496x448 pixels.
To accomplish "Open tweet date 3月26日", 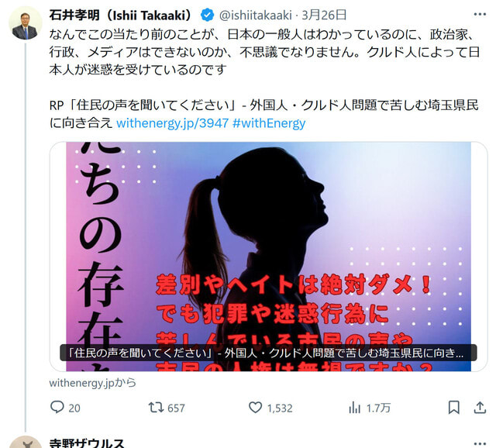I will pyautogui.click(x=324, y=16).
